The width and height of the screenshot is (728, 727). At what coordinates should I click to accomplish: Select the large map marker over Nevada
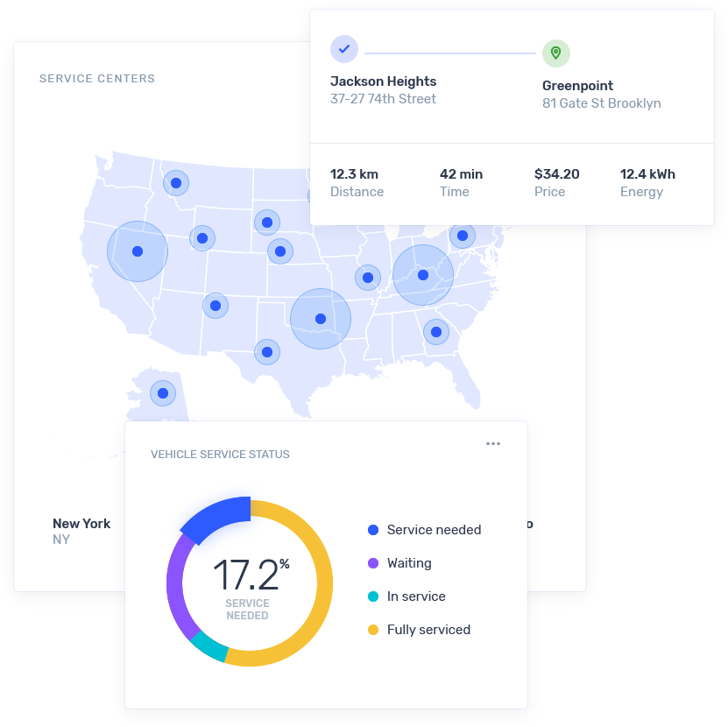coord(138,251)
